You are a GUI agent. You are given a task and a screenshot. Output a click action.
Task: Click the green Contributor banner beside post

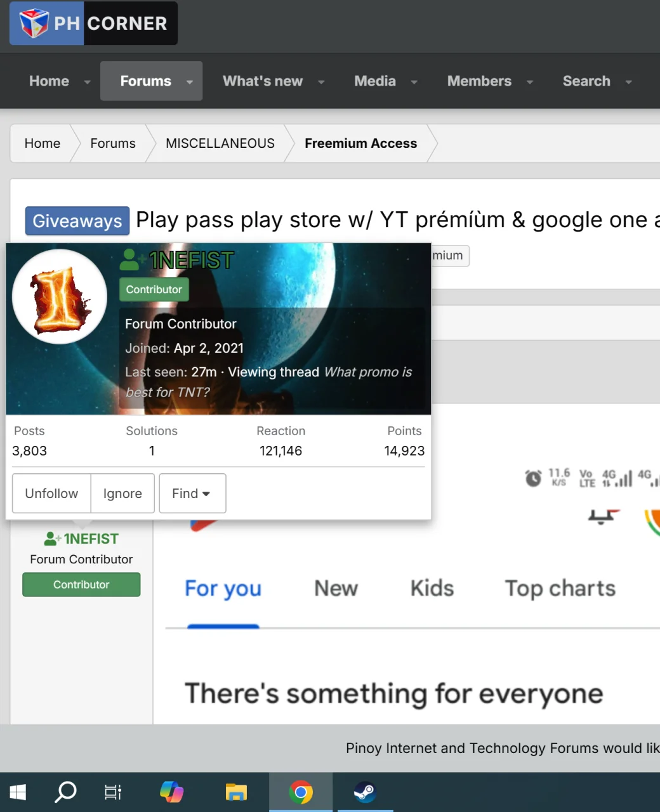tap(81, 585)
